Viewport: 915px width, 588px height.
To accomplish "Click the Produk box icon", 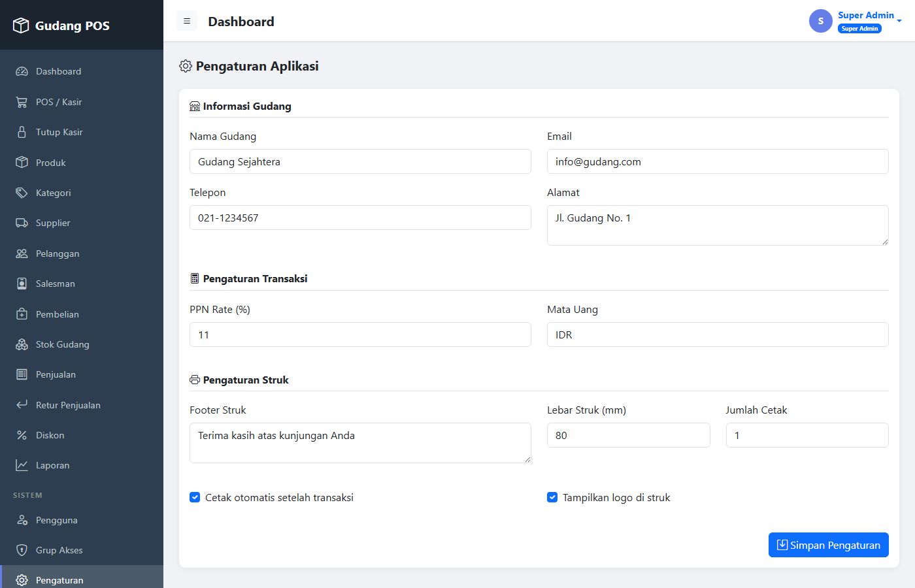I will coord(22,162).
